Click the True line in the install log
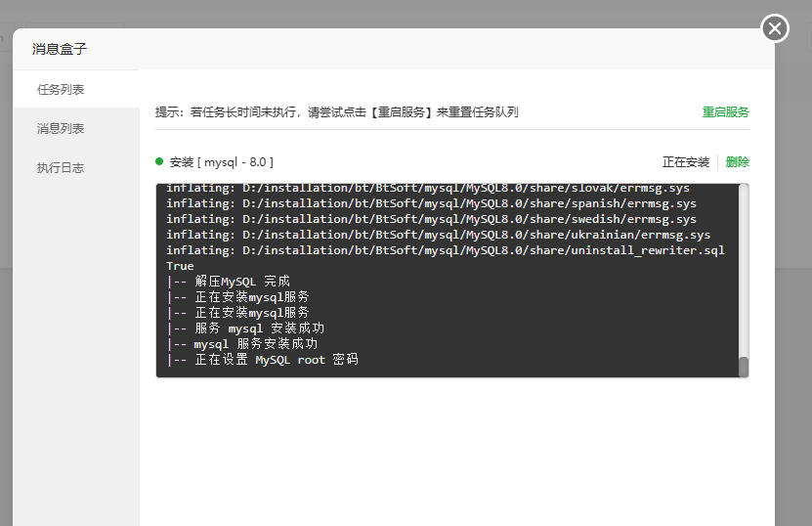Image resolution: width=812 pixels, height=526 pixels. click(x=180, y=266)
